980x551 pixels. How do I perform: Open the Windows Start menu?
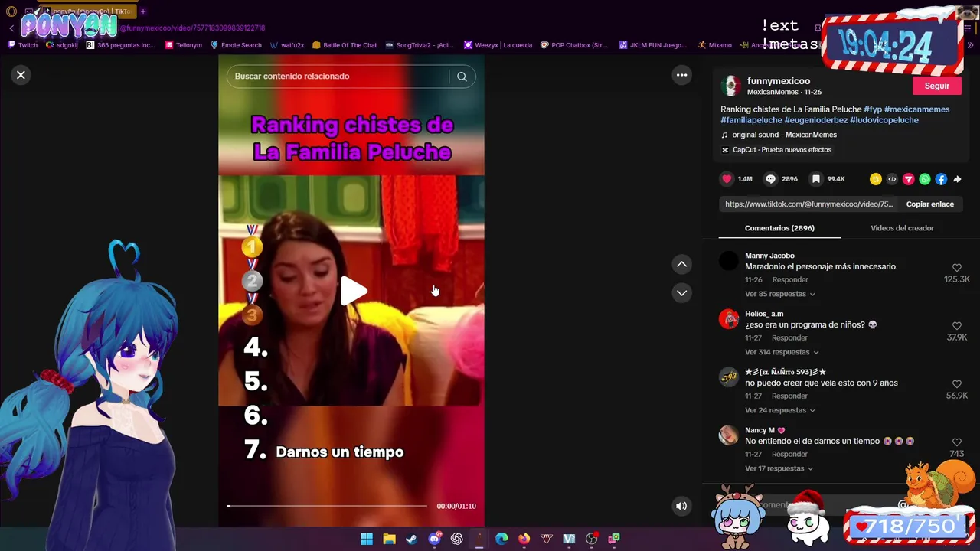tap(367, 539)
